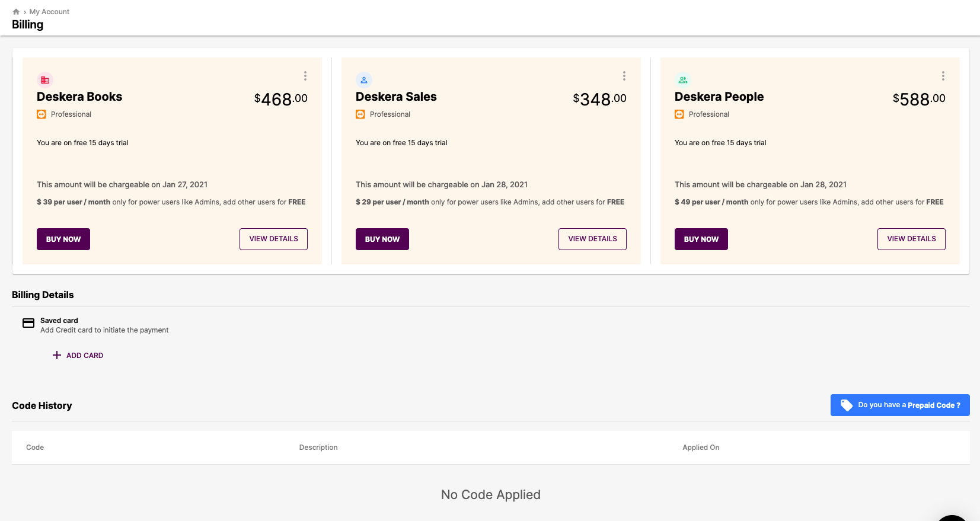This screenshot has height=521, width=980.
Task: View details of Deskera People plan
Action: coord(911,239)
